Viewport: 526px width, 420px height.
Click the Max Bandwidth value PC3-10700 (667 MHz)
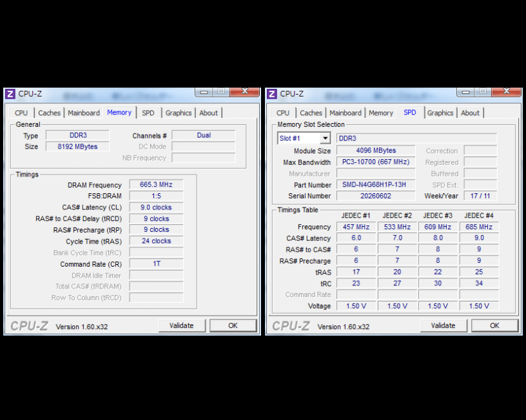coord(376,162)
